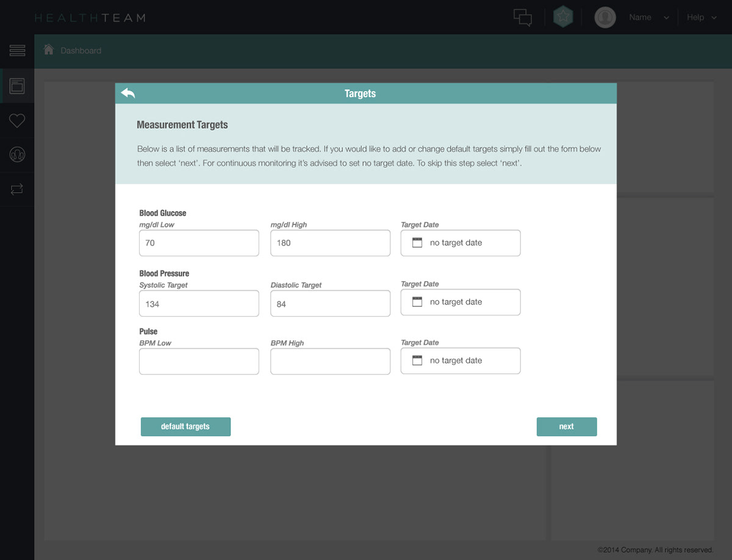The height and width of the screenshot is (560, 732).
Task: Click the 'Pulse' section label
Action: coord(148,331)
